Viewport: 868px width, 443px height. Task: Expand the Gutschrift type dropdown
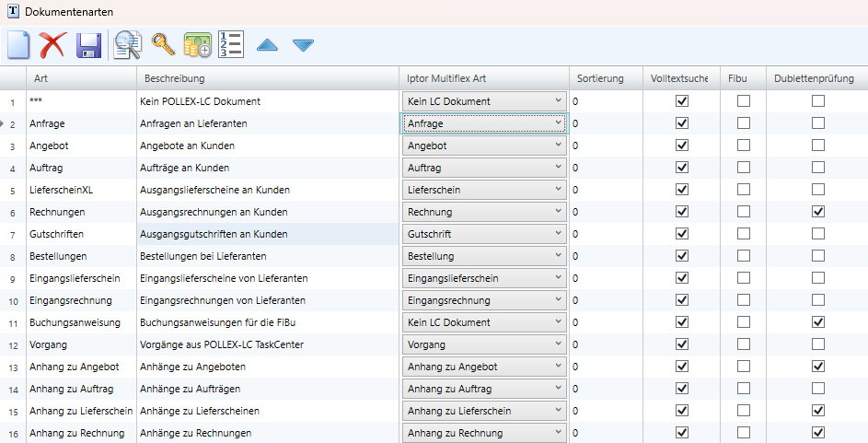click(x=484, y=234)
